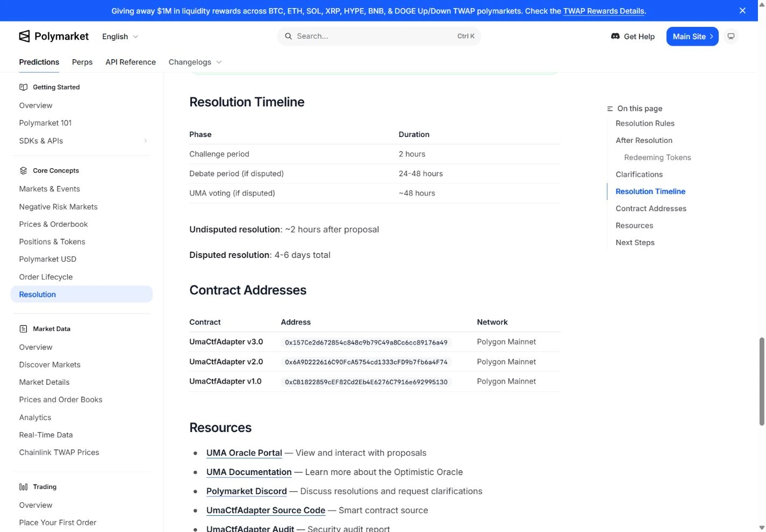This screenshot has height=532, width=766.
Task: Open Prices and Order Books page
Action: pos(61,400)
